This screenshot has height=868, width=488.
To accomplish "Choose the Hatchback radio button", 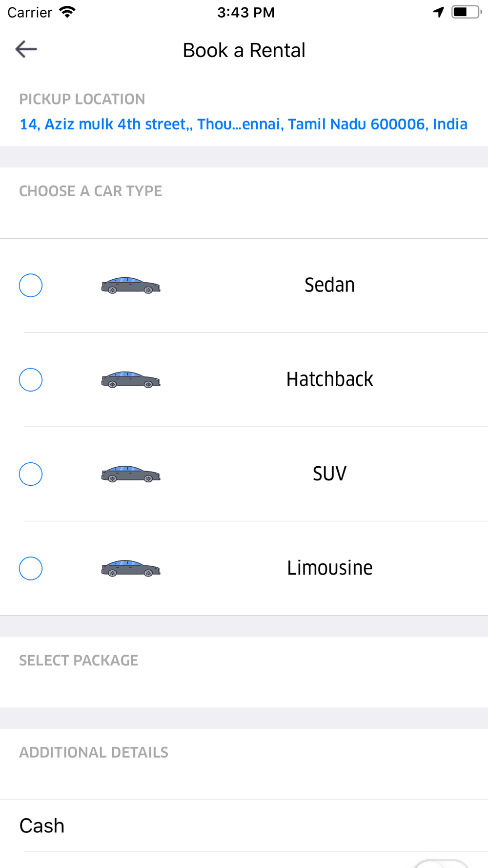I will [31, 380].
